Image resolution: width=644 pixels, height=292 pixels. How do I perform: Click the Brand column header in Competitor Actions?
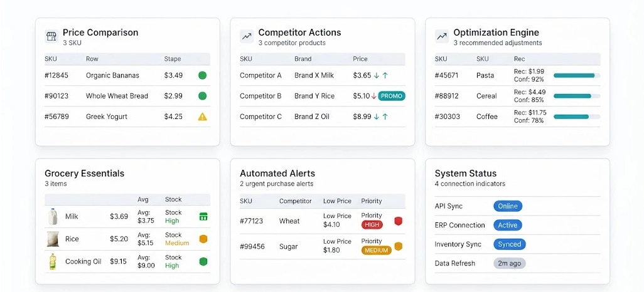303,59
